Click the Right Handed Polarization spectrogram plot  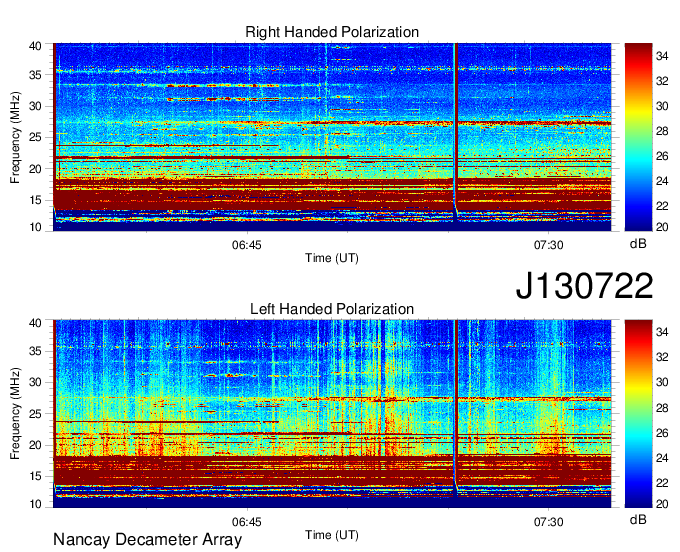[332, 137]
